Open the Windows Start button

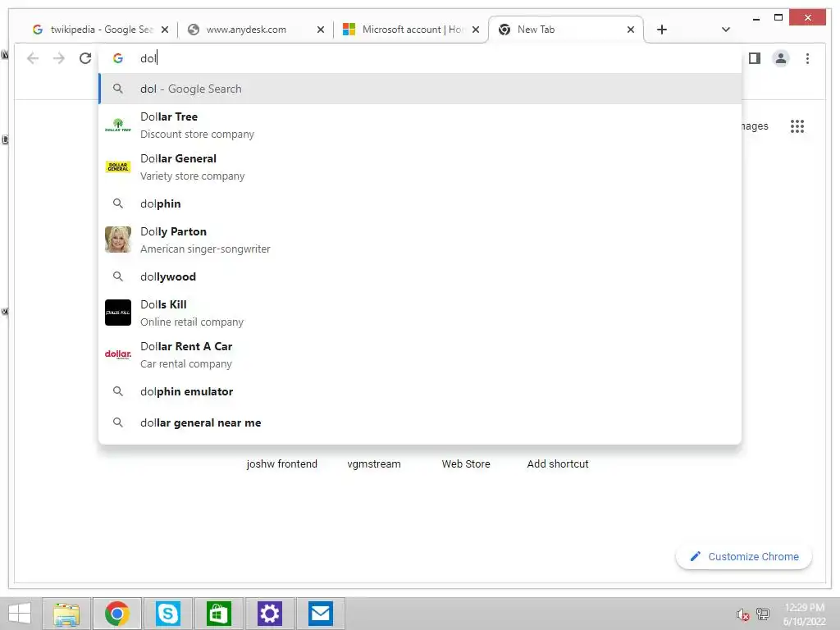click(x=20, y=614)
